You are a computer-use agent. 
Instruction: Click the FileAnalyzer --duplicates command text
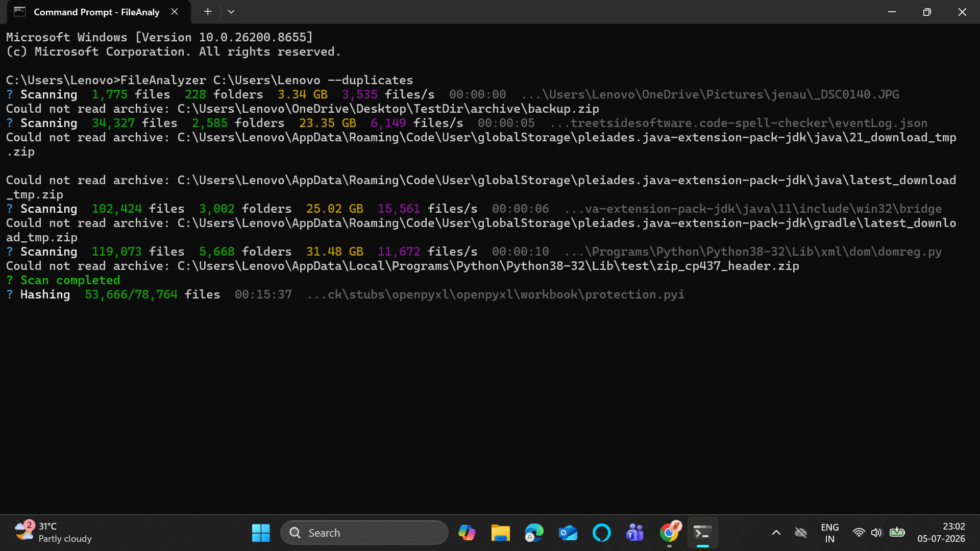[x=267, y=80]
